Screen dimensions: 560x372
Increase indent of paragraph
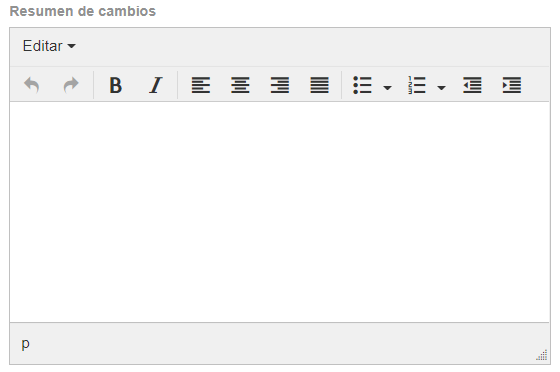(x=512, y=85)
